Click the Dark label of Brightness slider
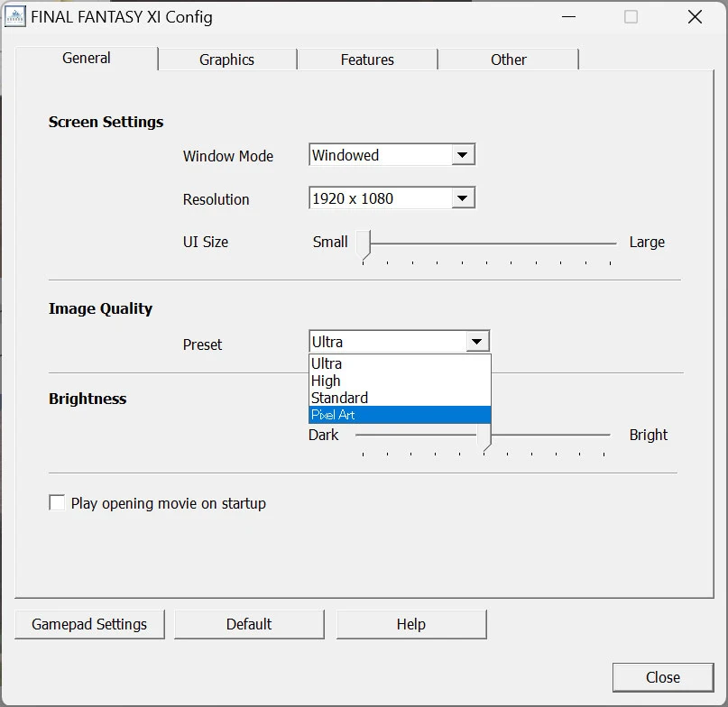The width and height of the screenshot is (728, 707). point(324,435)
